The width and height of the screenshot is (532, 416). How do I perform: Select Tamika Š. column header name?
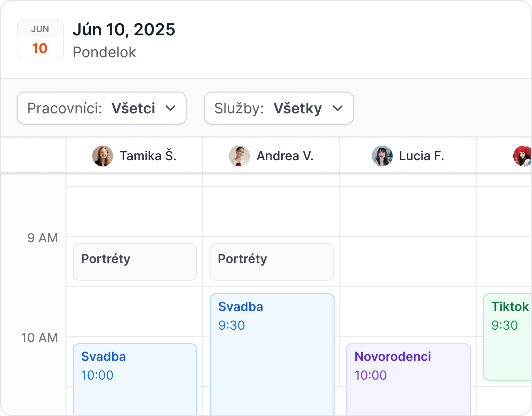[x=148, y=156]
